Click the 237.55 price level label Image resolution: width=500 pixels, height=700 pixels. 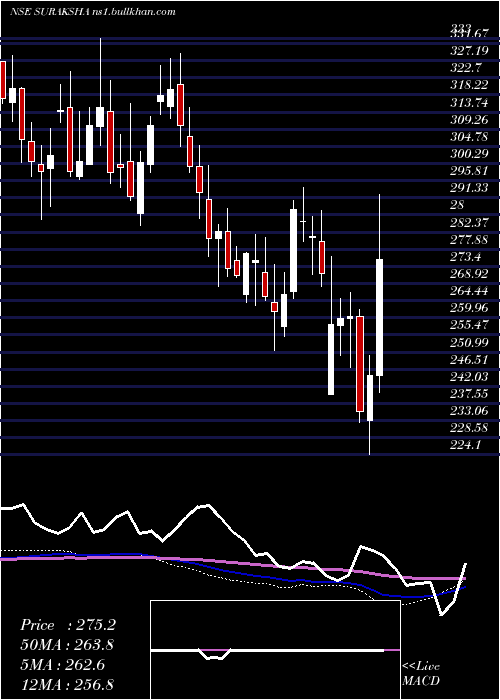tap(471, 394)
